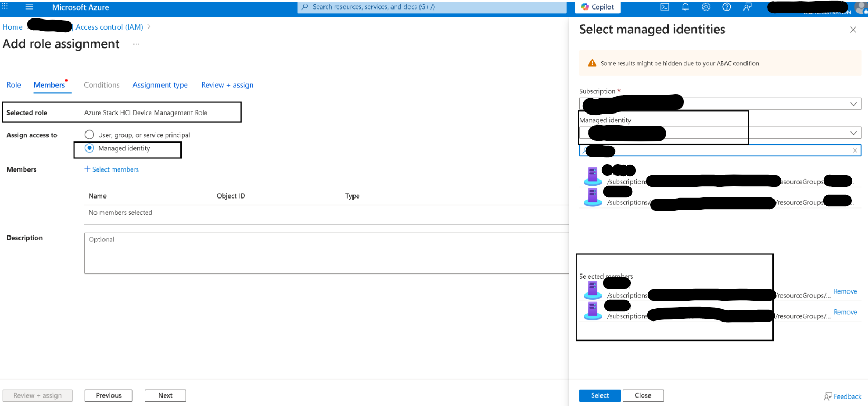Click the Previous button
868x406 pixels.
pos(109,395)
